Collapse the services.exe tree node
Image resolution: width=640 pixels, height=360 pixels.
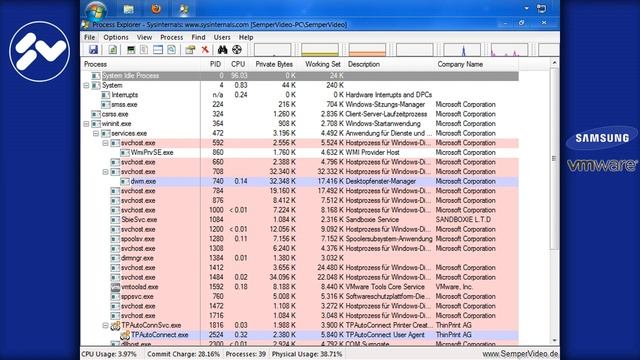tap(96, 133)
